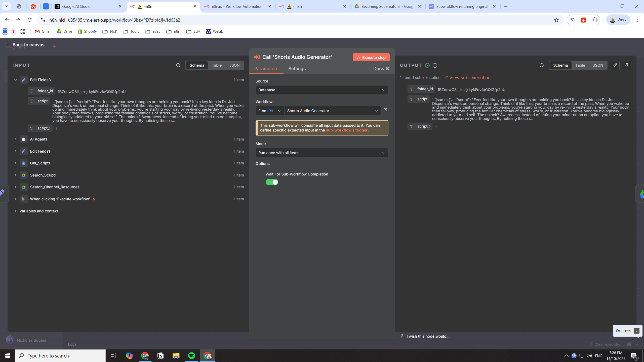Switch INPUT view to Table
The height and width of the screenshot is (362, 644).
pos(217,65)
